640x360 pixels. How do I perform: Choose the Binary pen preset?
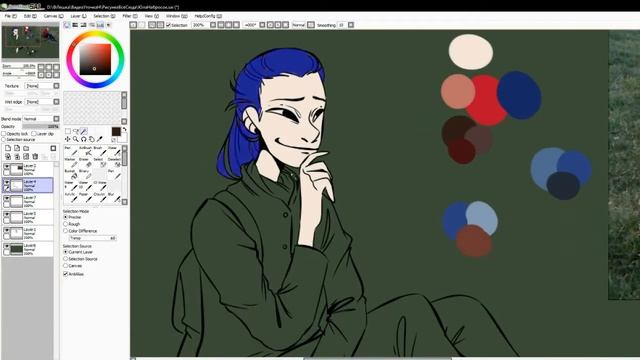(x=85, y=174)
